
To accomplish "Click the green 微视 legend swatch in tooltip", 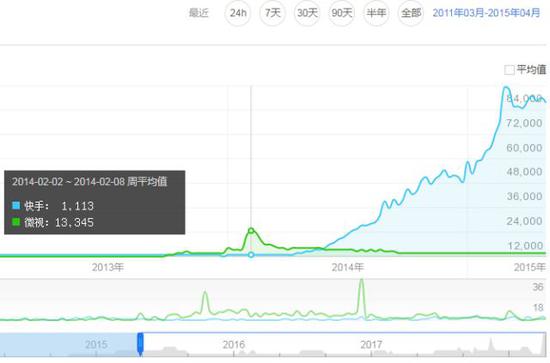I will 16,222.
